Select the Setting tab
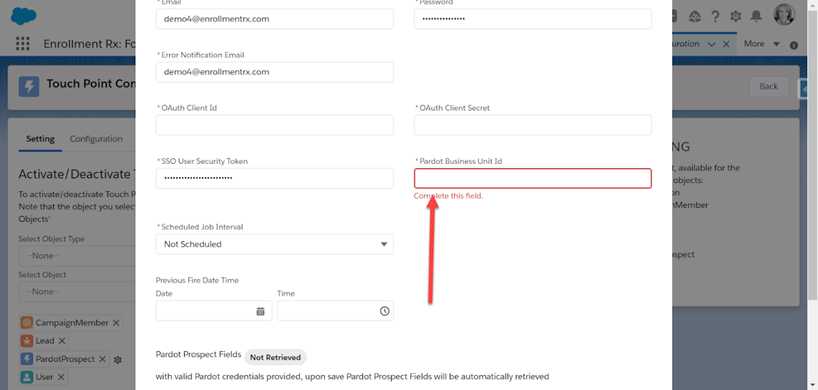This screenshot has width=818, height=390. (40, 139)
